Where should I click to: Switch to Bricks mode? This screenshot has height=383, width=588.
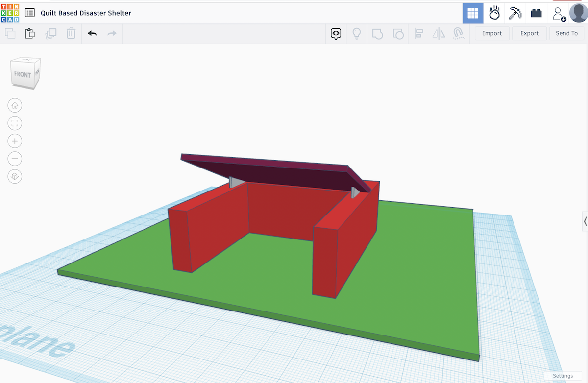pyautogui.click(x=536, y=13)
